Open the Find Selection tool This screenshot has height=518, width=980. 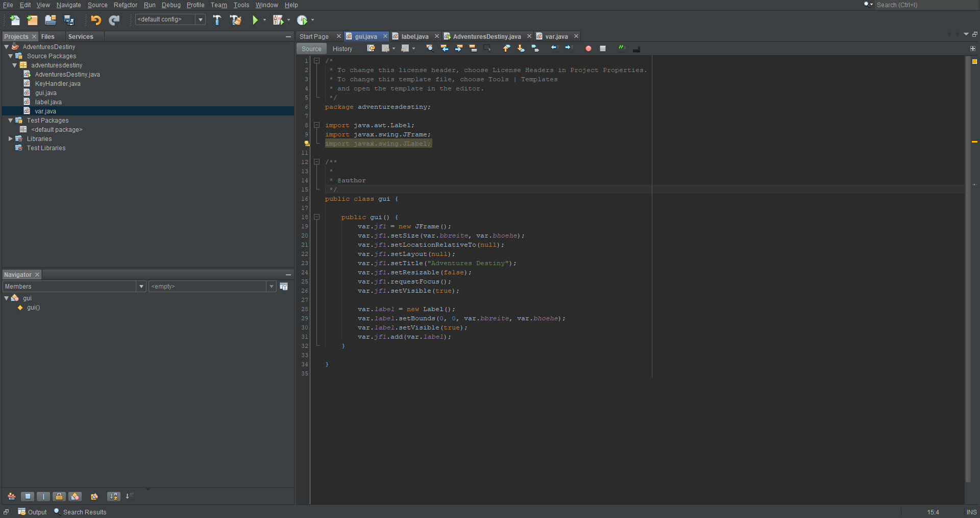pyautogui.click(x=430, y=48)
